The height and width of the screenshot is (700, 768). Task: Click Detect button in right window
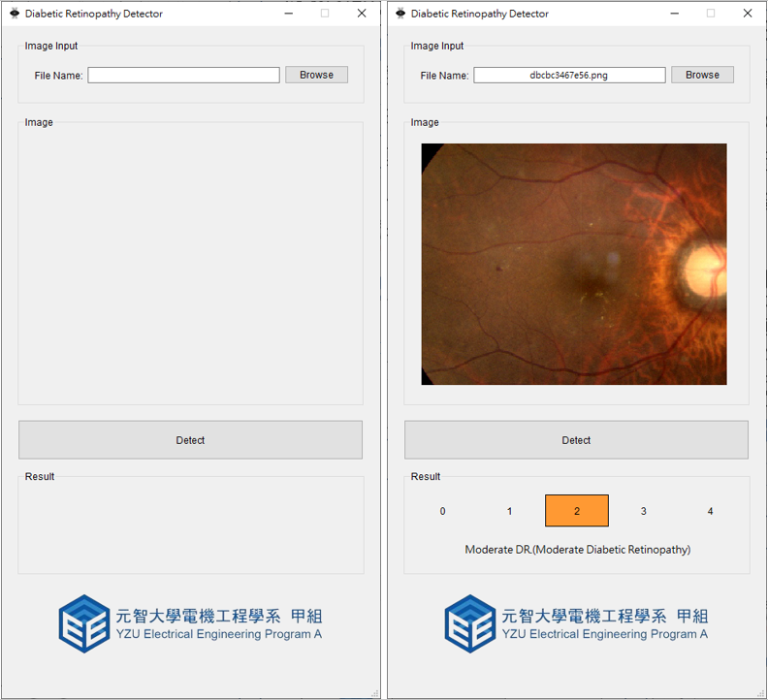(577, 440)
